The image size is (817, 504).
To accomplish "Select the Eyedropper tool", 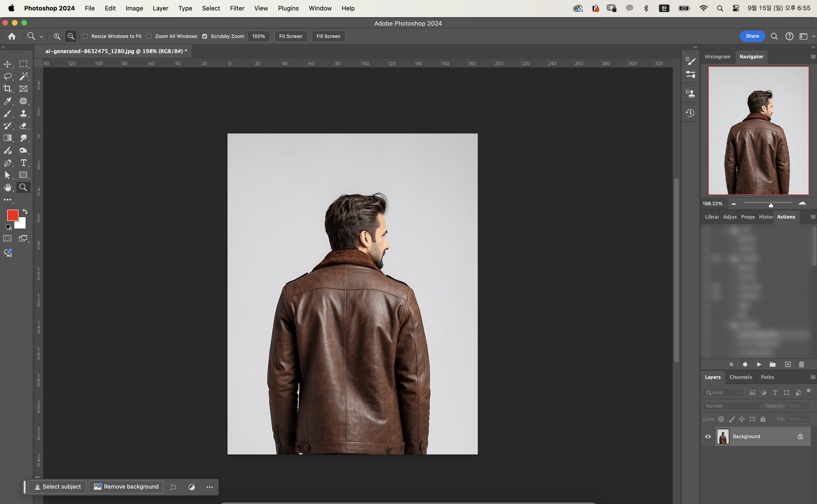I will (7, 101).
